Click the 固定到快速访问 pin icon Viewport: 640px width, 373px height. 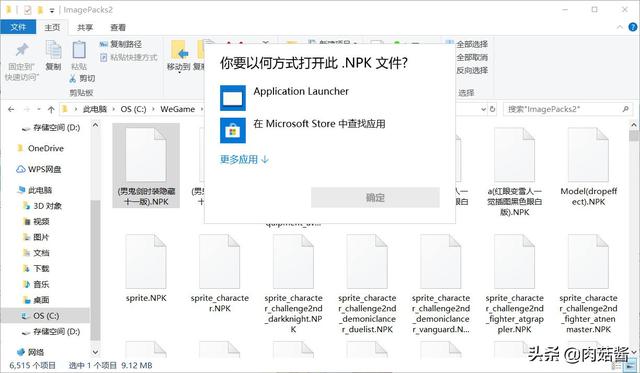tap(22, 50)
